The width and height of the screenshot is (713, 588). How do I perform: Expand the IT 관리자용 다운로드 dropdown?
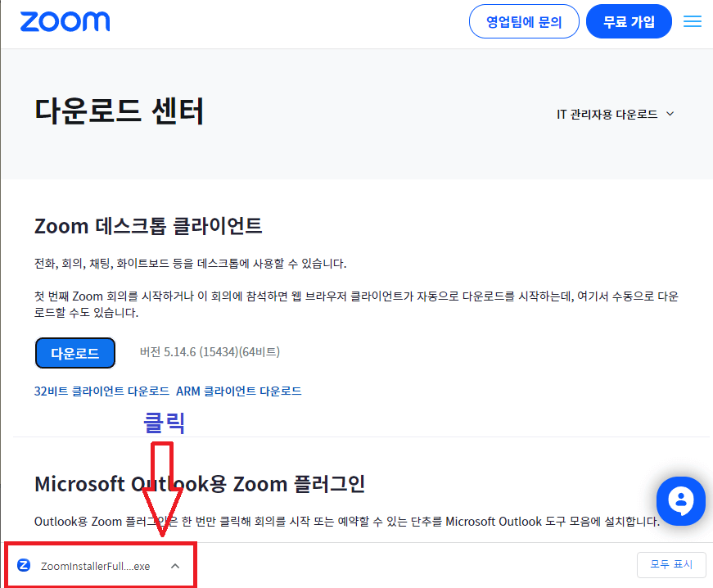[x=614, y=114]
